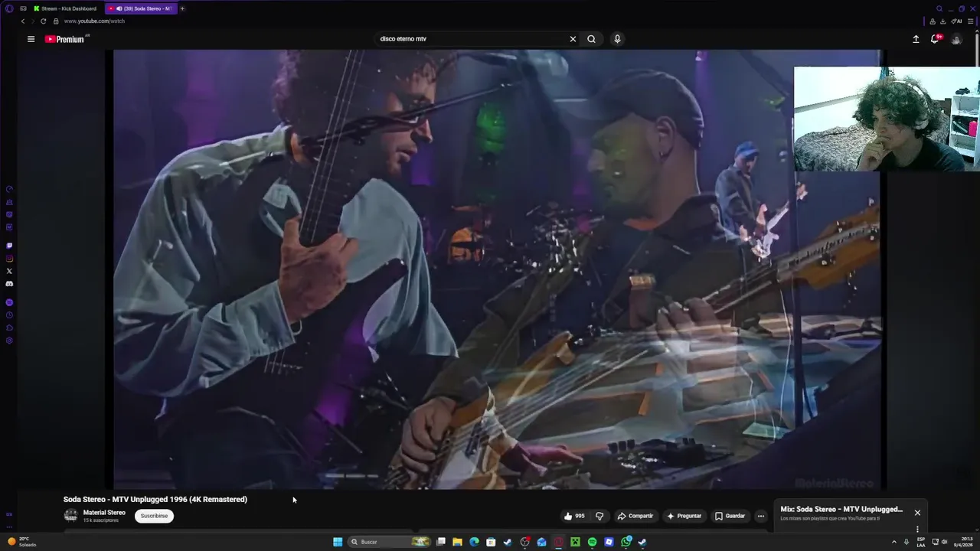Screen dimensions: 980x551
Task: Open the Discord sidebar icon
Action: click(x=9, y=284)
